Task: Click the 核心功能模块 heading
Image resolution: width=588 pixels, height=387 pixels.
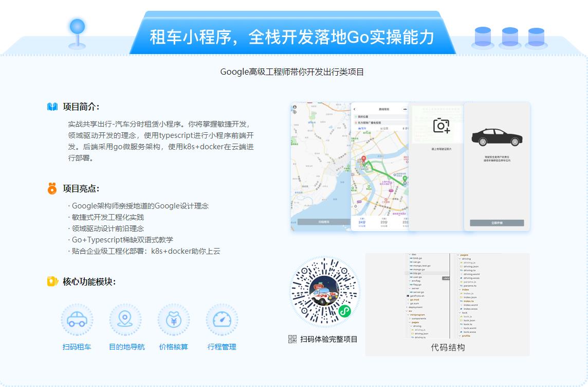Action: (x=89, y=282)
